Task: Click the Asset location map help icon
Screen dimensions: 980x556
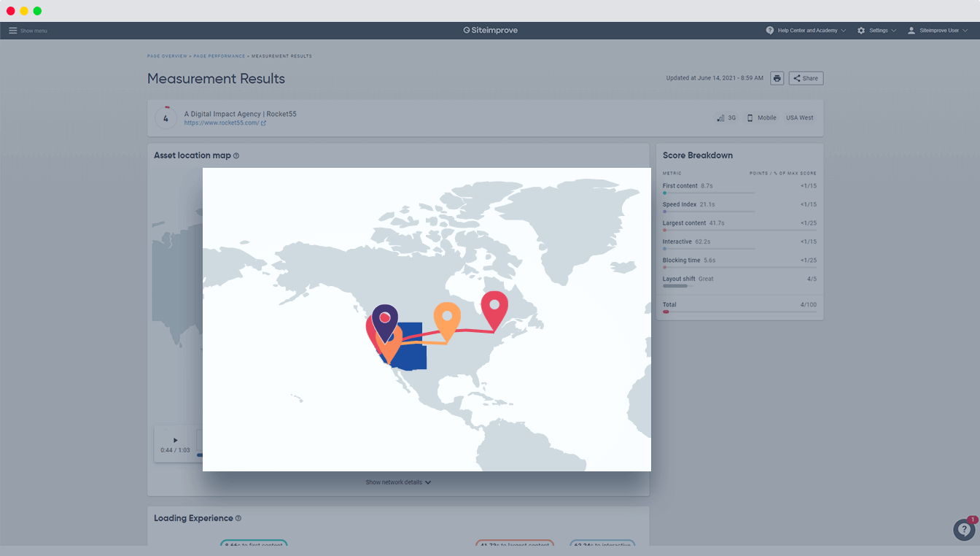Action: 236,155
